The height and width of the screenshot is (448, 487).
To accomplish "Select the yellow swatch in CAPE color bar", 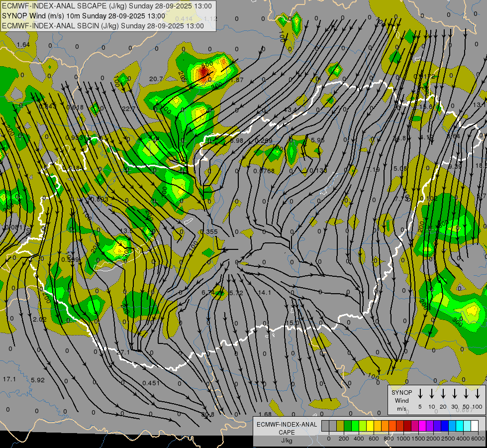I will click(370, 426).
